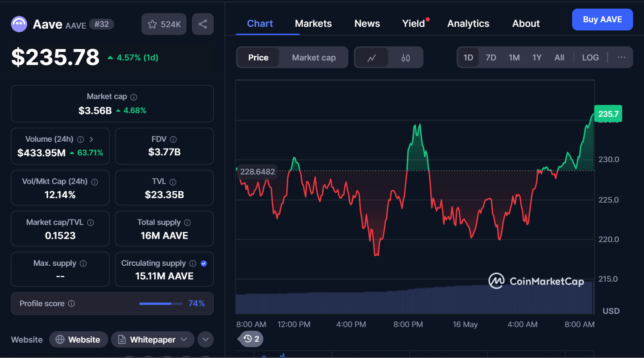Image resolution: width=644 pixels, height=358 pixels.
Task: Click the FDV info icon
Action: 173,139
